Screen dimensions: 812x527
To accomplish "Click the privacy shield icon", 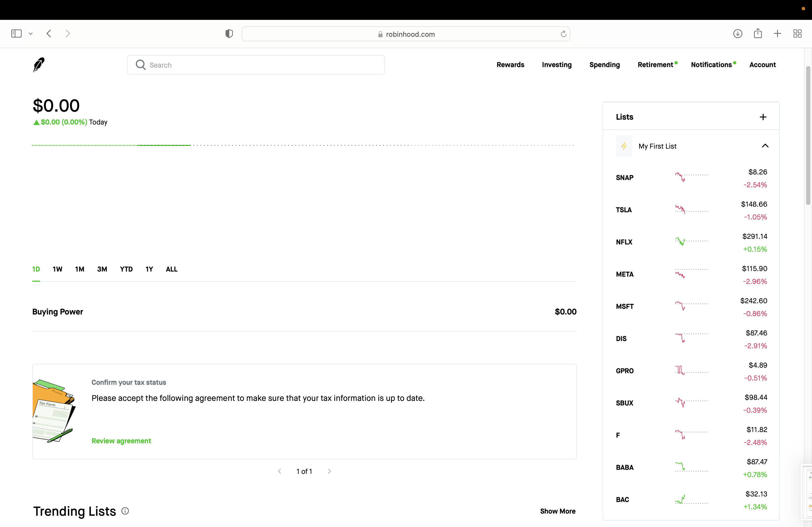I will coord(229,33).
